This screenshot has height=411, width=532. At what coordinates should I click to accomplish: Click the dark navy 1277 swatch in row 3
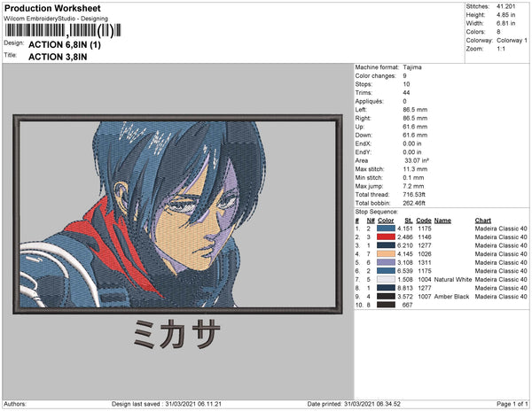pyautogui.click(x=386, y=245)
